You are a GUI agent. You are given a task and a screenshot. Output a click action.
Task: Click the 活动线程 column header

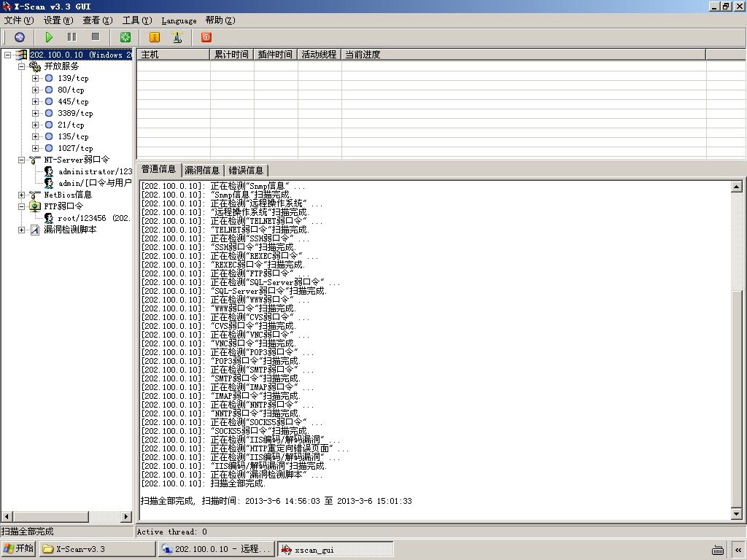click(320, 55)
